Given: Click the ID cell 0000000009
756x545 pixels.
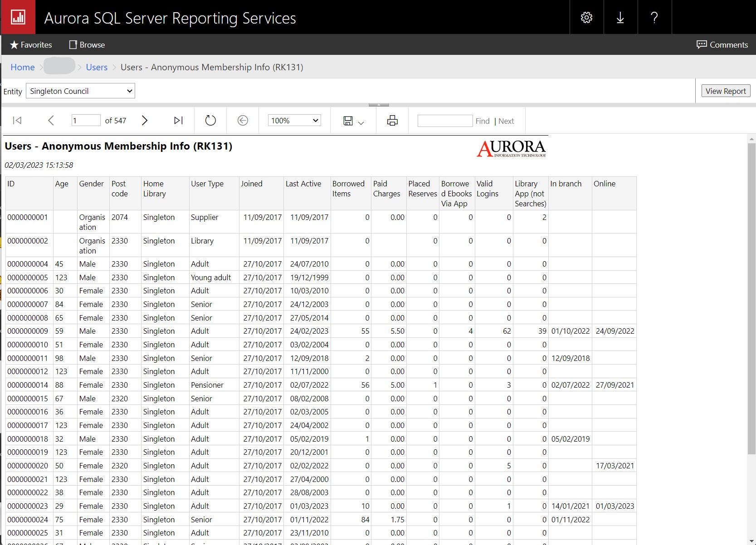Looking at the screenshot, I should click(x=28, y=331).
